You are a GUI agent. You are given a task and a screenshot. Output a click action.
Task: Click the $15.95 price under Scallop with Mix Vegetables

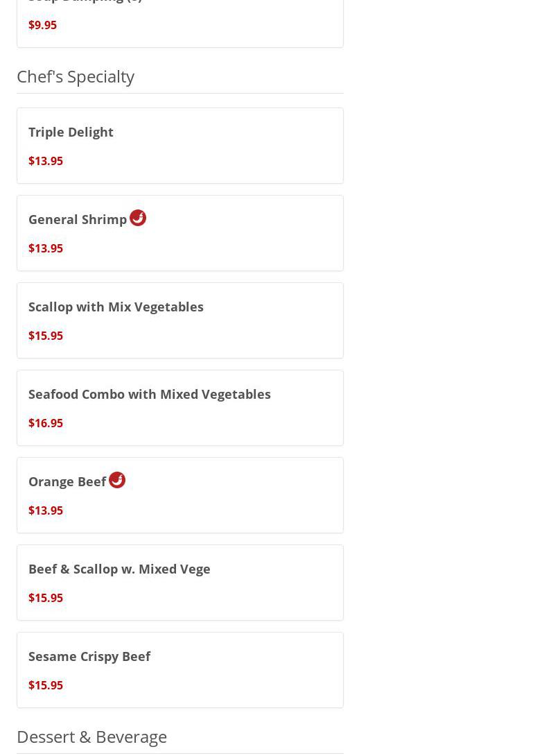(x=46, y=336)
